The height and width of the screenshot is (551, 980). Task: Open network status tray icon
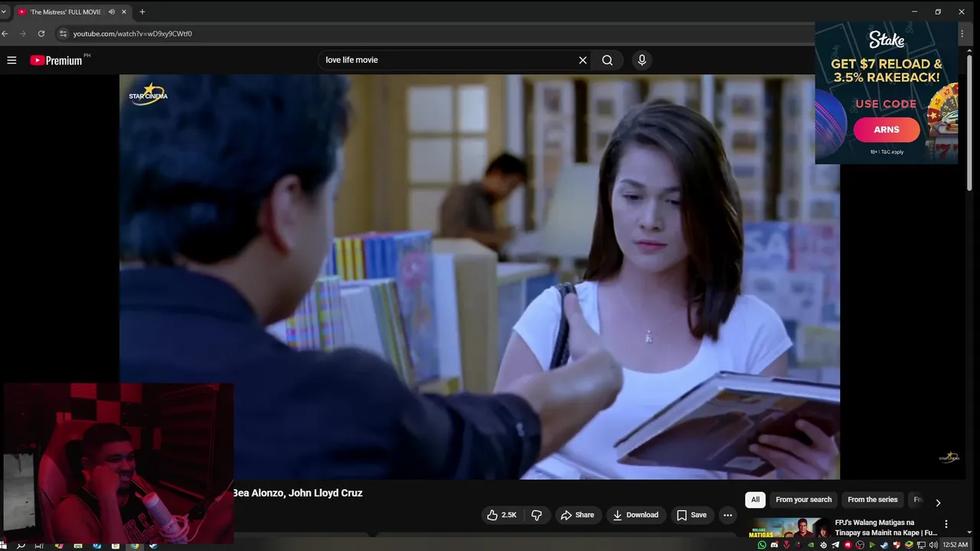(x=921, y=545)
